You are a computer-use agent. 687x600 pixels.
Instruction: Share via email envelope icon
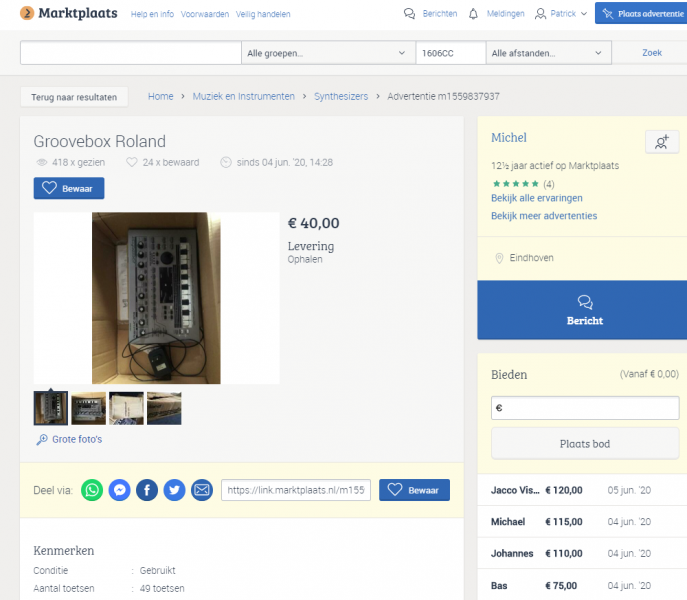[202, 490]
